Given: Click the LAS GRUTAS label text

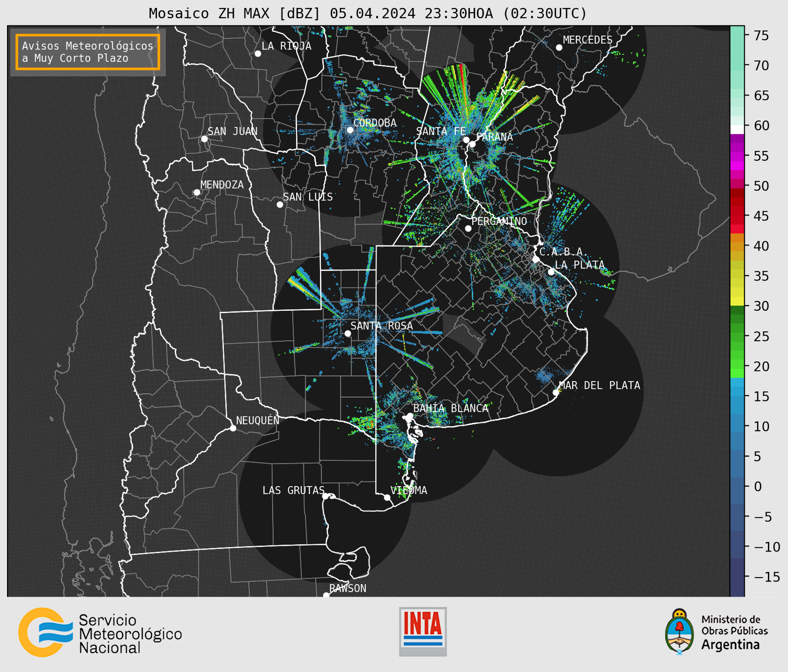Looking at the screenshot, I should pyautogui.click(x=293, y=490).
